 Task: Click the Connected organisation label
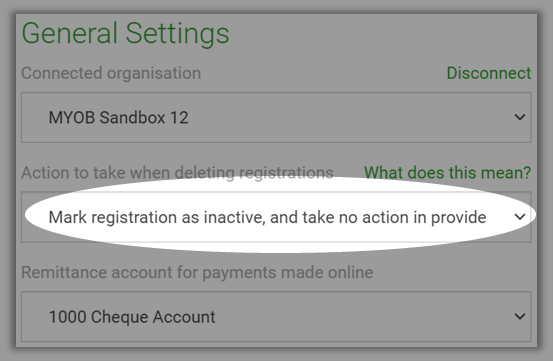[111, 73]
